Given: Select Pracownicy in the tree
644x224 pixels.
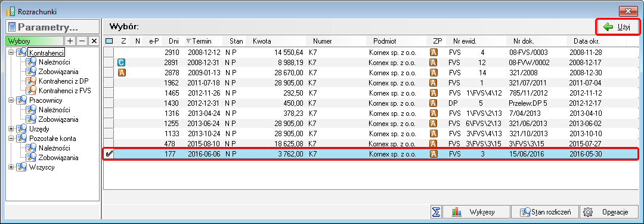Looking at the screenshot, I should 46,100.
